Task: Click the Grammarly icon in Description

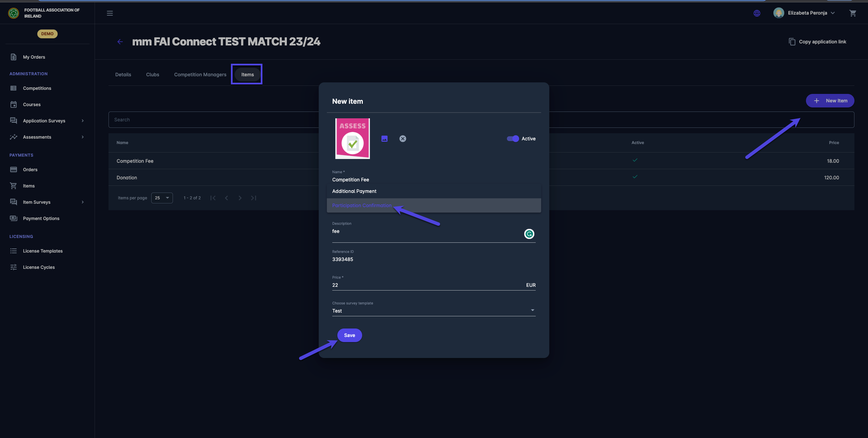Action: [x=529, y=234]
